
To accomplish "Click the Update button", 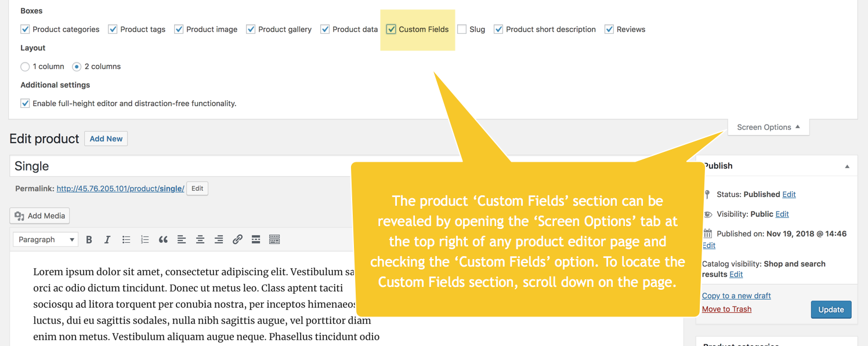I will (x=831, y=309).
